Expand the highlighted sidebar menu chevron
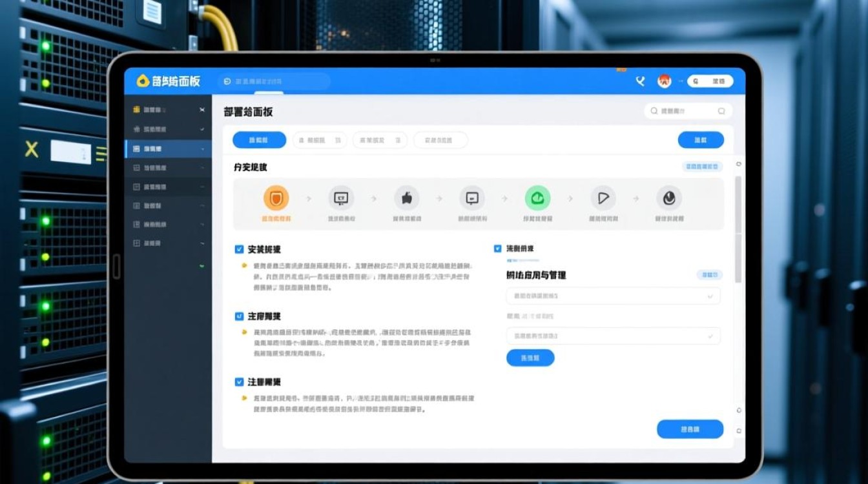 coord(203,148)
